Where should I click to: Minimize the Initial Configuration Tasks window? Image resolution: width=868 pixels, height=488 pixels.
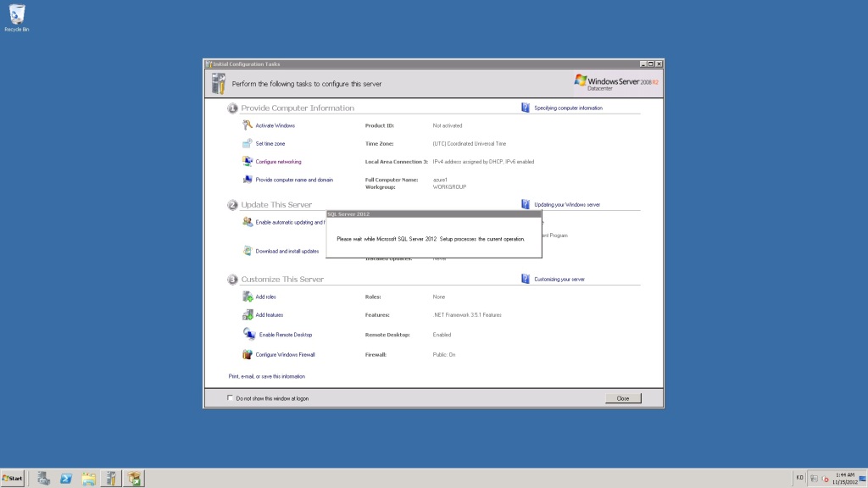tap(643, 64)
